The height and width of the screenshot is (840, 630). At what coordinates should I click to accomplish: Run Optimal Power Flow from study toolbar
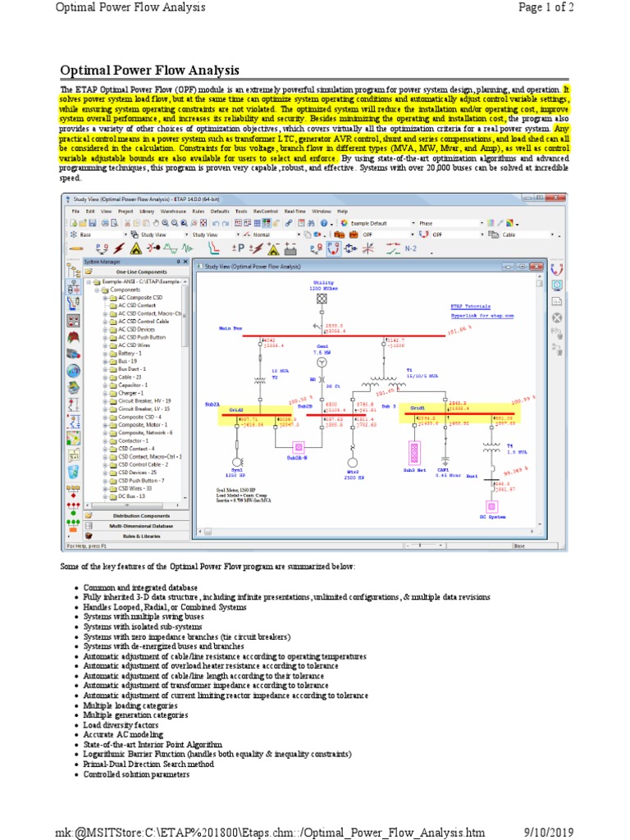557,269
